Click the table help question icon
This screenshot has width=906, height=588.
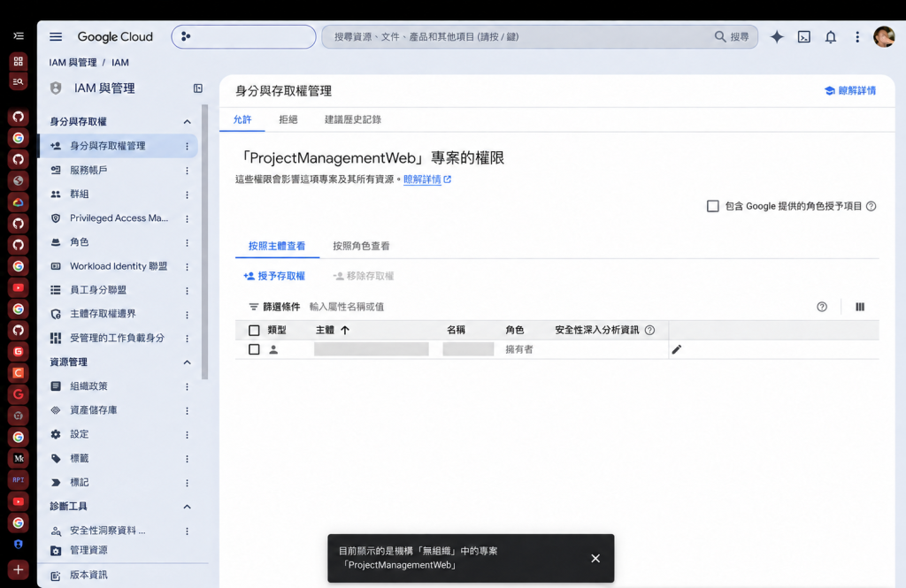(822, 307)
